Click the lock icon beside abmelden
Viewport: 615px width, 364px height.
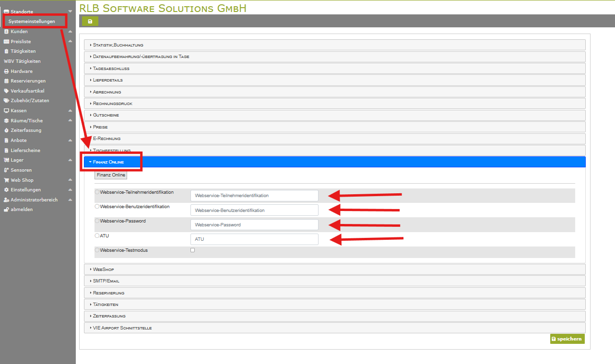6,210
